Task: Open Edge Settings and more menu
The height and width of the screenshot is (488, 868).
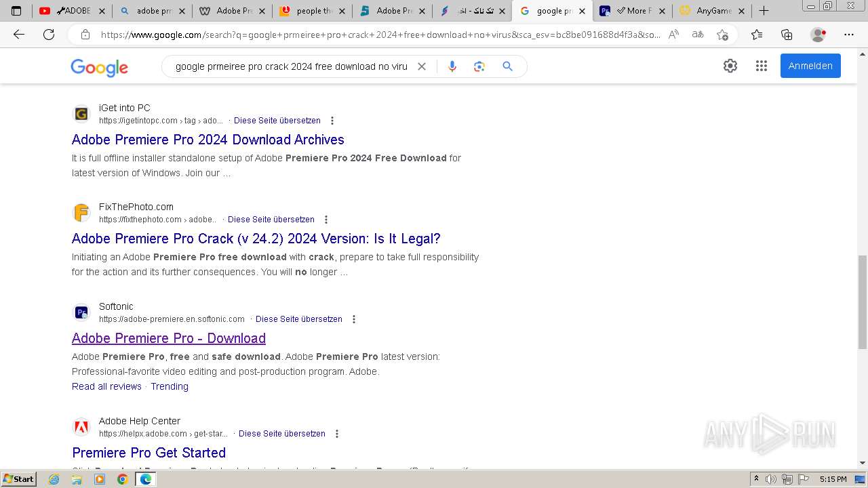Action: (x=849, y=35)
